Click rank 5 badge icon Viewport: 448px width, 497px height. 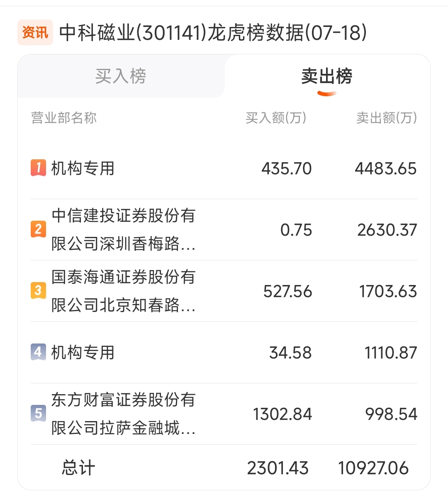(x=38, y=414)
